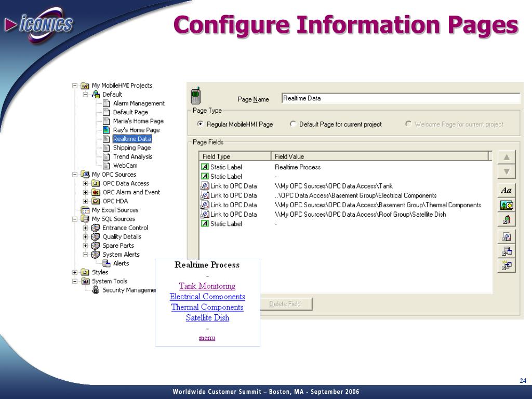The height and width of the screenshot is (399, 532).
Task: Expand the OPC Data Access node
Action: 86,183
